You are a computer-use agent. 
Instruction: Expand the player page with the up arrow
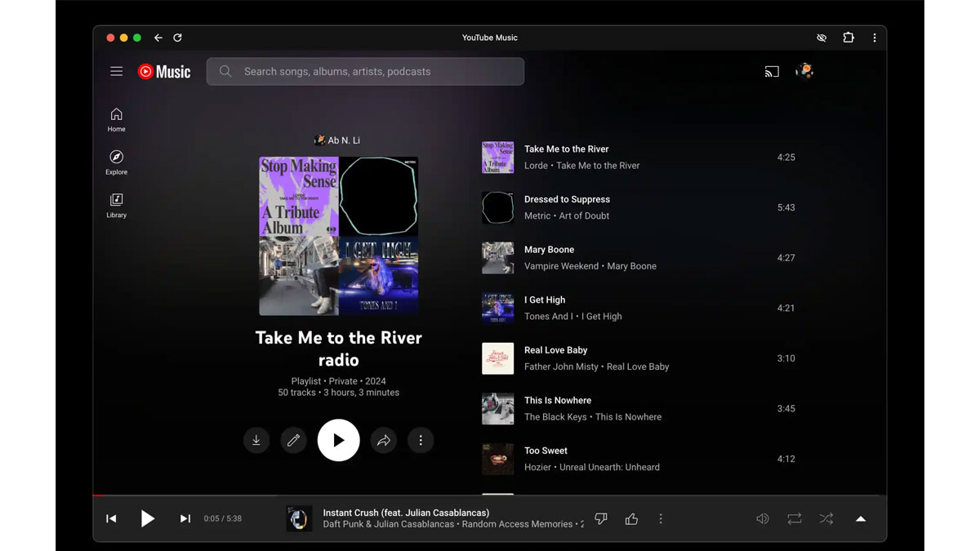[x=861, y=519]
